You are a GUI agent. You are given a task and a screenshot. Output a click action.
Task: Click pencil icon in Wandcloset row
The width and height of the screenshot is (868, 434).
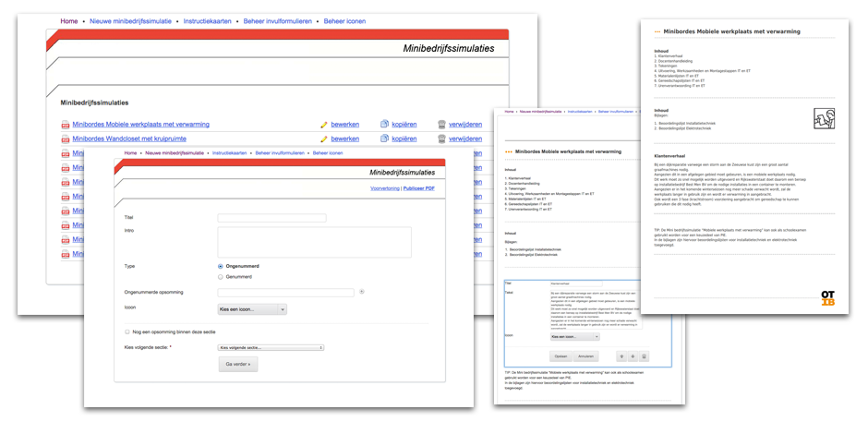point(324,139)
